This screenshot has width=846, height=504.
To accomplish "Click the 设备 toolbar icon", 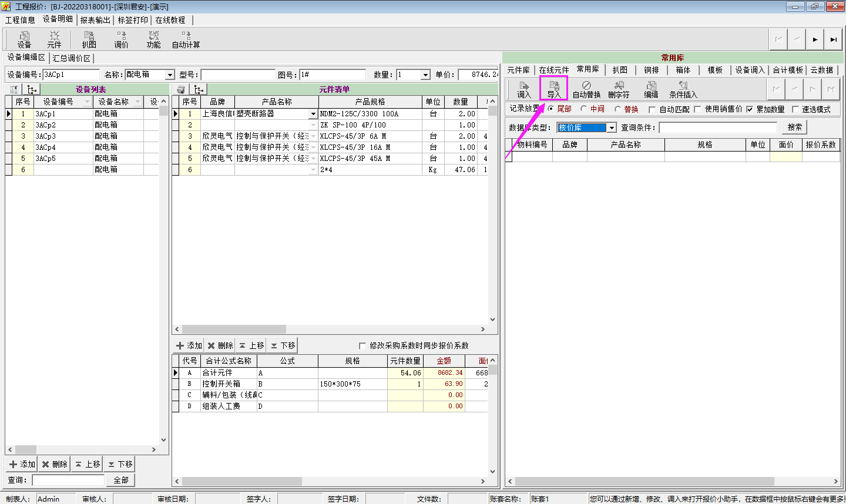I will pos(24,39).
